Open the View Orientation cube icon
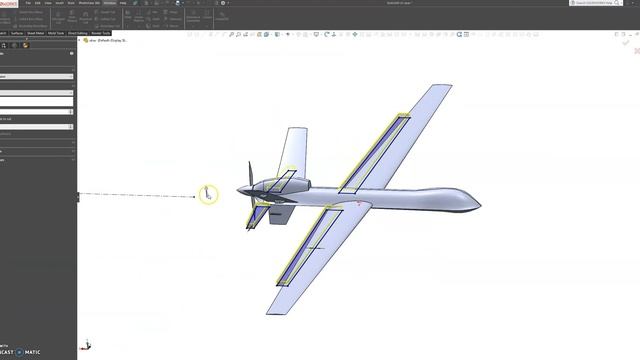Screen dimensions: 640x360 [267, 35]
